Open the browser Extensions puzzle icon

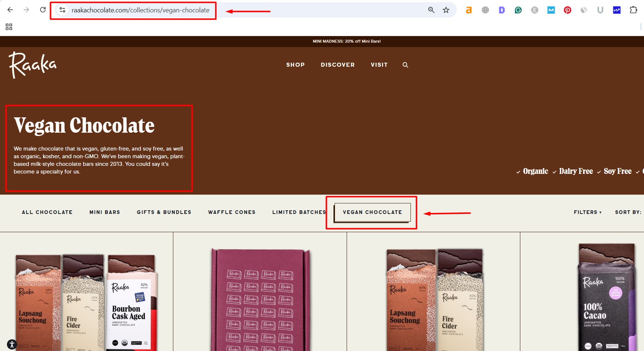point(633,10)
